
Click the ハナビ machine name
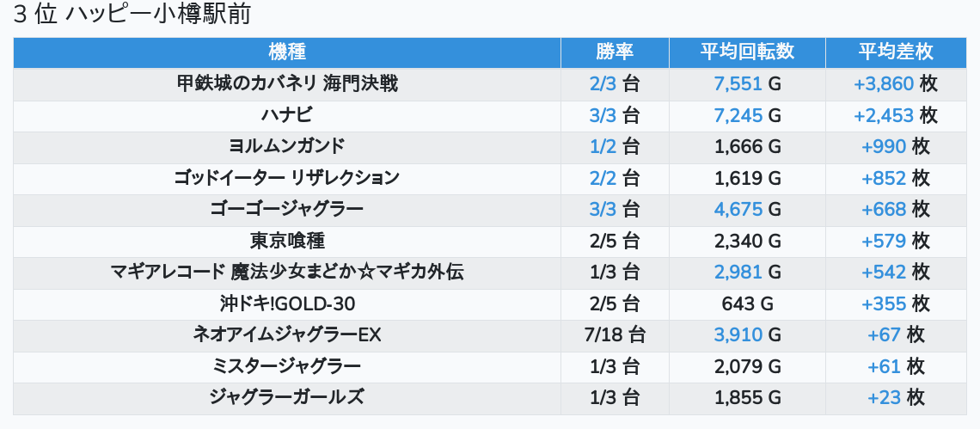tap(286, 115)
